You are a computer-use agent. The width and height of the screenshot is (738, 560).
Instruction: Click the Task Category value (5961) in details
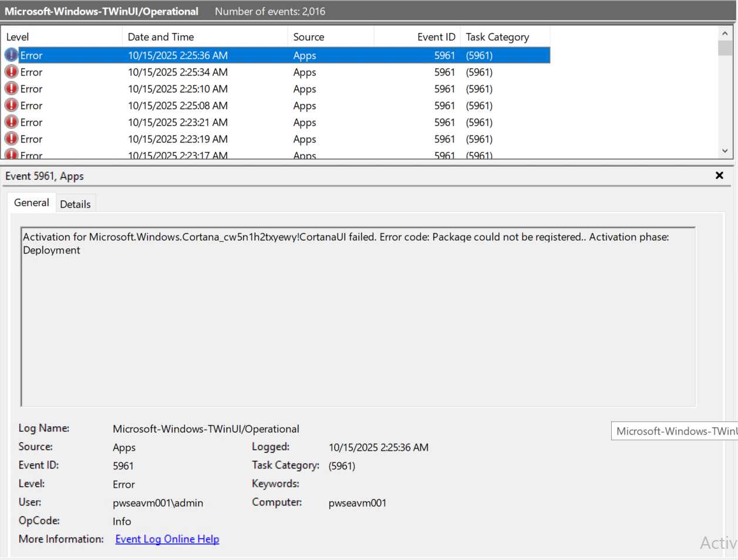[342, 465]
